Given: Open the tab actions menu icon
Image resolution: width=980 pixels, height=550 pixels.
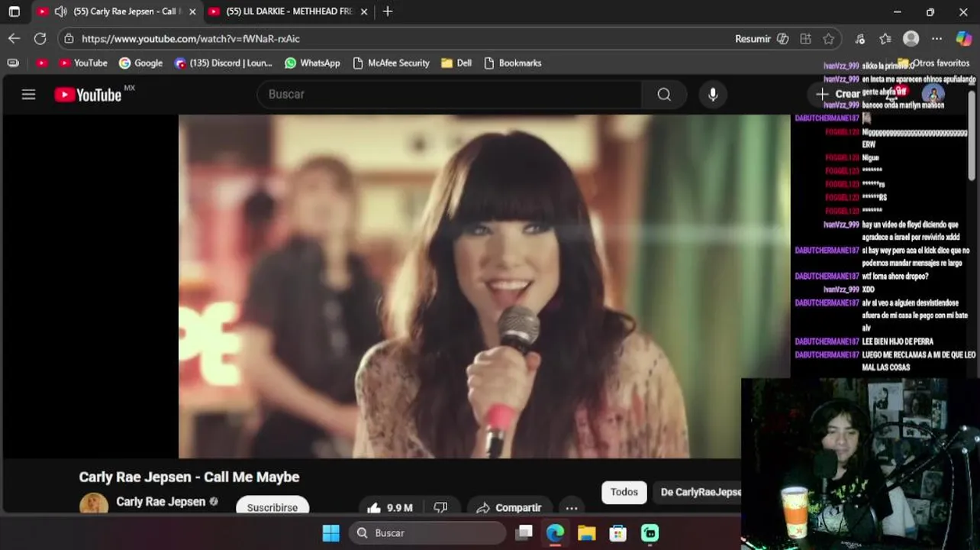Looking at the screenshot, I should [14, 11].
